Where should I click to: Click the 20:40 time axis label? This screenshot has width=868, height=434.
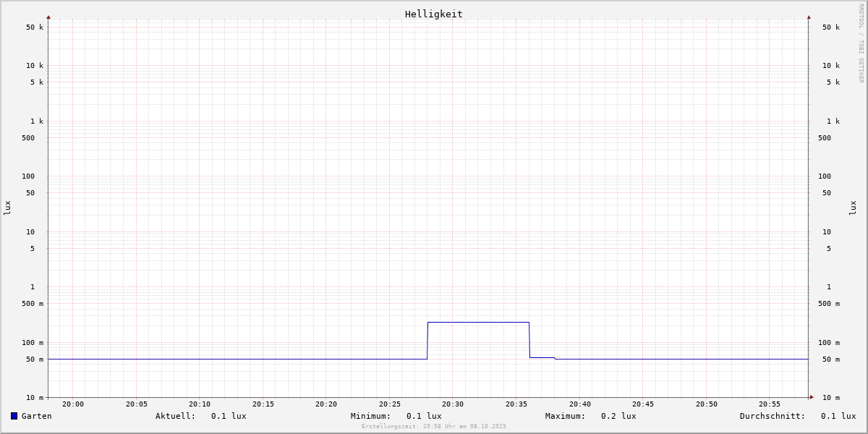[580, 404]
